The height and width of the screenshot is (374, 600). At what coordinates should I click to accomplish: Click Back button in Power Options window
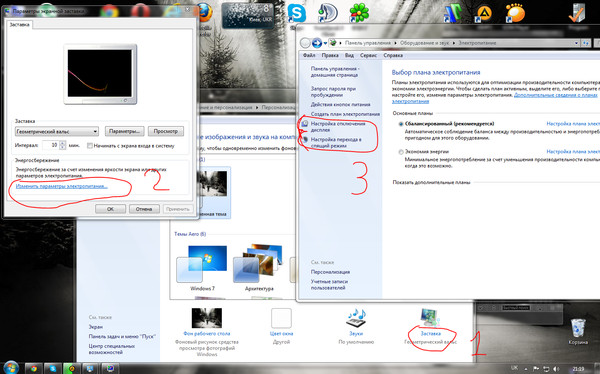tap(305, 43)
